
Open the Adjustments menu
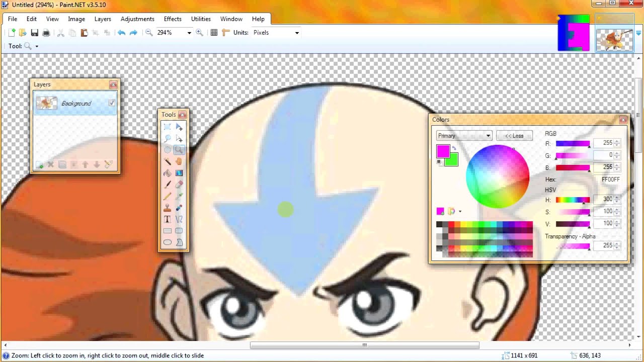(x=137, y=19)
